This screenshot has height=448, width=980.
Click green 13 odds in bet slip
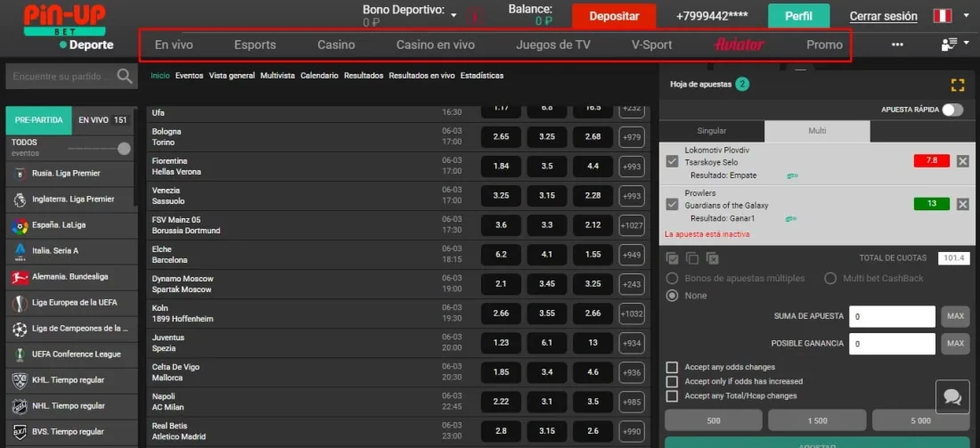pos(931,204)
